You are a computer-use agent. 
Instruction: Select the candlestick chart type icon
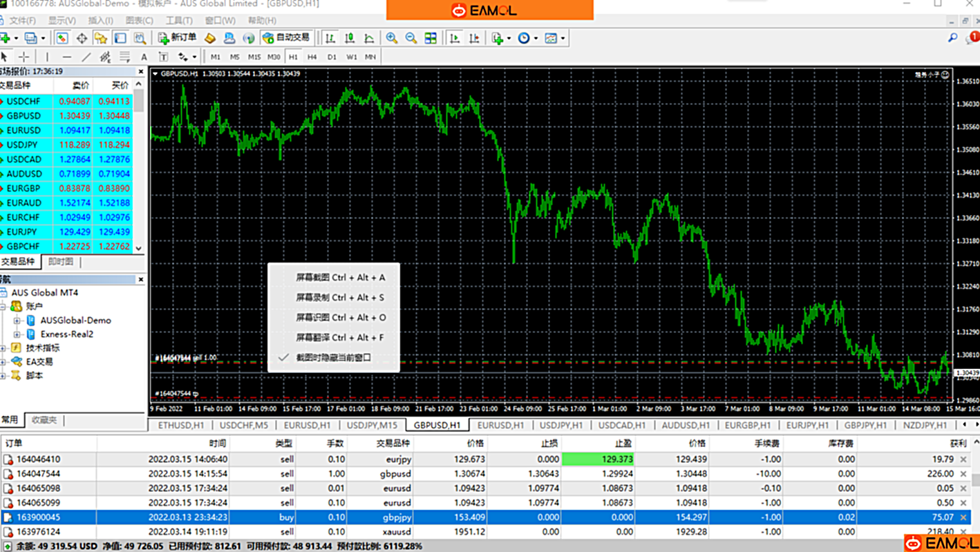(x=350, y=38)
